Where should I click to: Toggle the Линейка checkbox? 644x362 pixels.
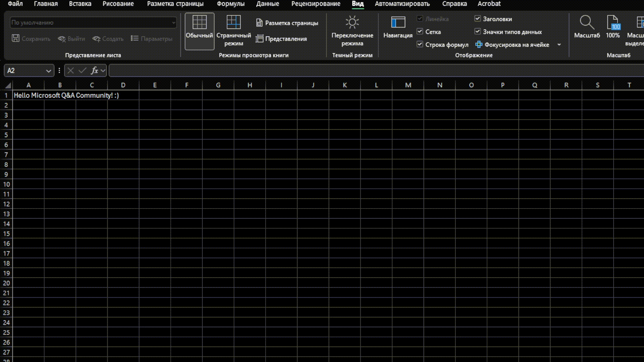pos(420,19)
